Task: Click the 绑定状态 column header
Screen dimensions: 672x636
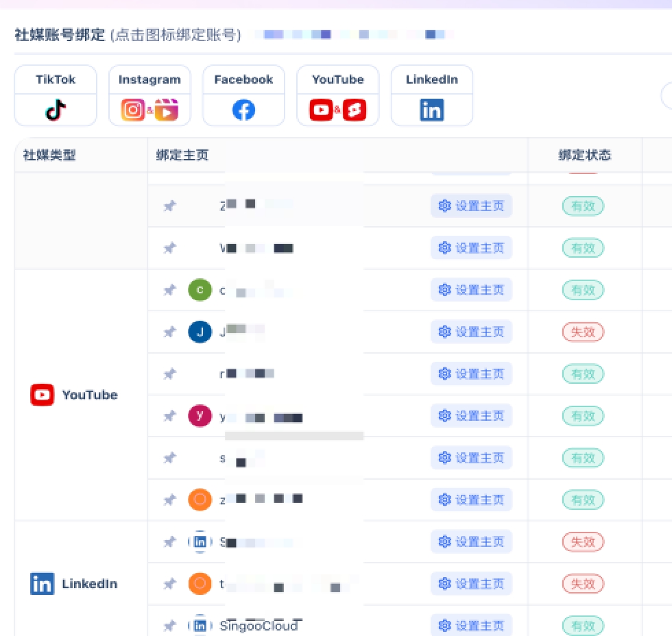Action: pos(584,155)
